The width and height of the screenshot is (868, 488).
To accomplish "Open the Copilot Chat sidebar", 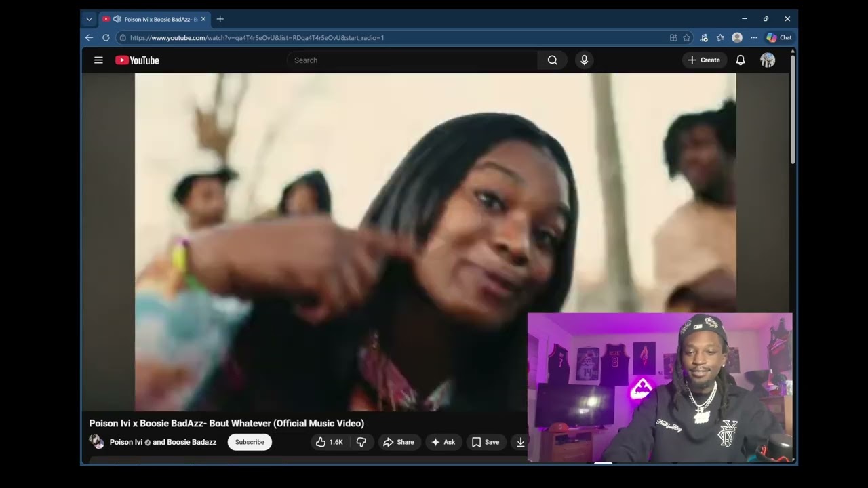I will [x=779, y=38].
